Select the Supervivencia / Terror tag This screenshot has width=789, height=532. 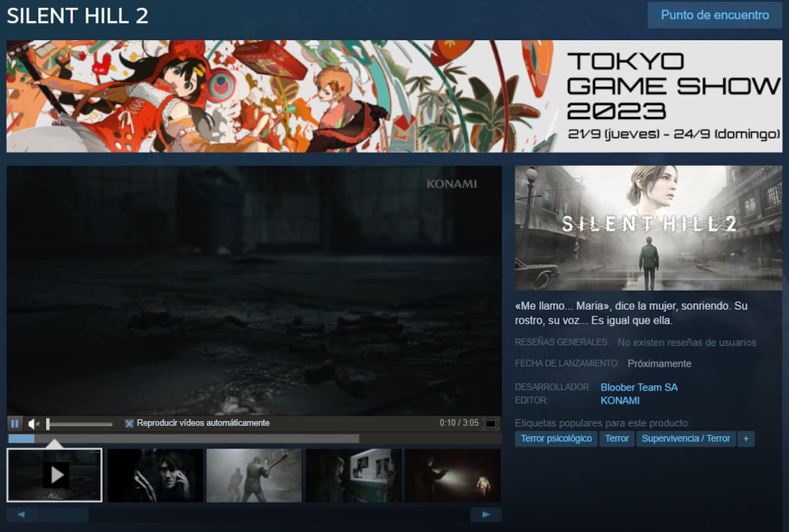686,439
